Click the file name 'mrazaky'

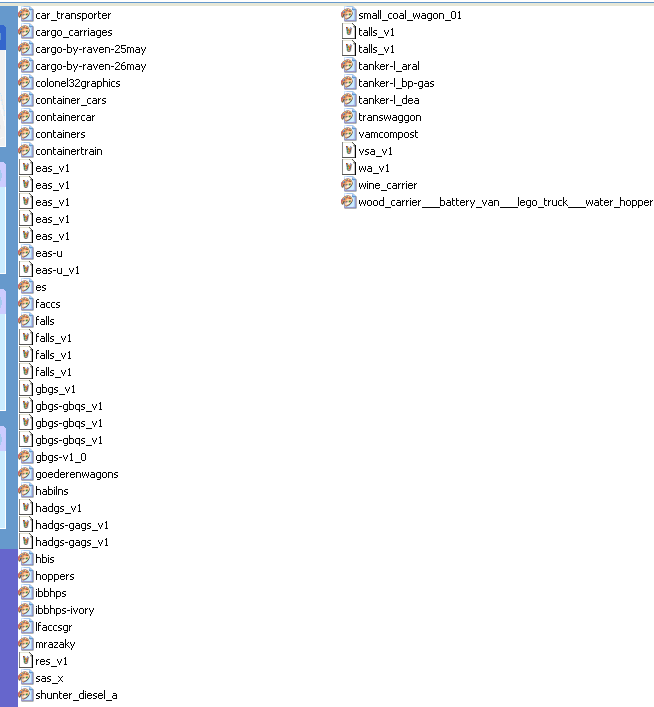click(55, 644)
